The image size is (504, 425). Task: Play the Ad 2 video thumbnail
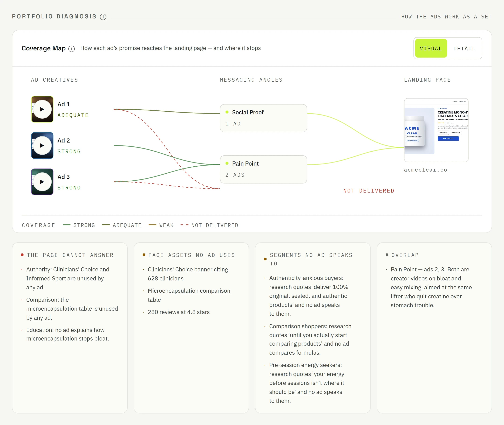point(42,146)
